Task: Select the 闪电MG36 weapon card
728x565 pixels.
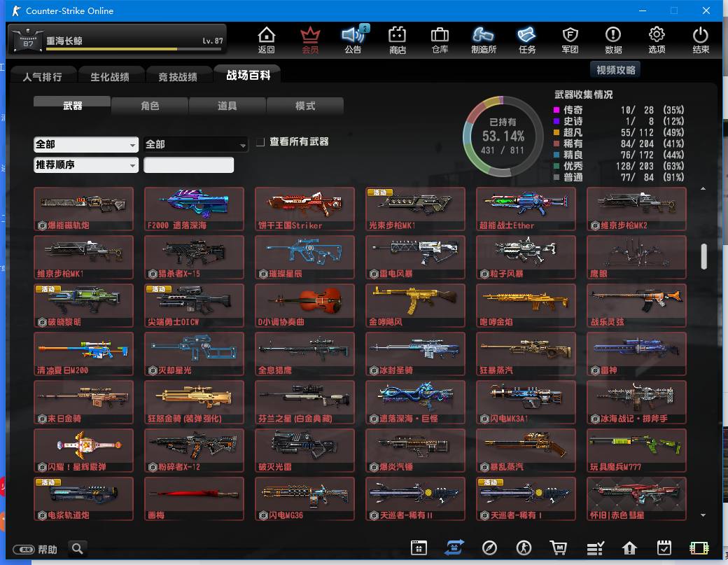Action: [304, 498]
